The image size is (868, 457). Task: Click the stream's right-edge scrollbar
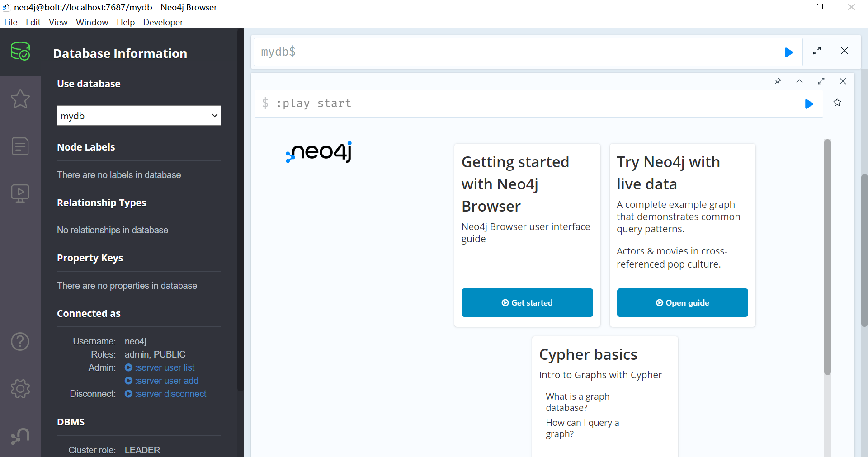tap(864, 250)
